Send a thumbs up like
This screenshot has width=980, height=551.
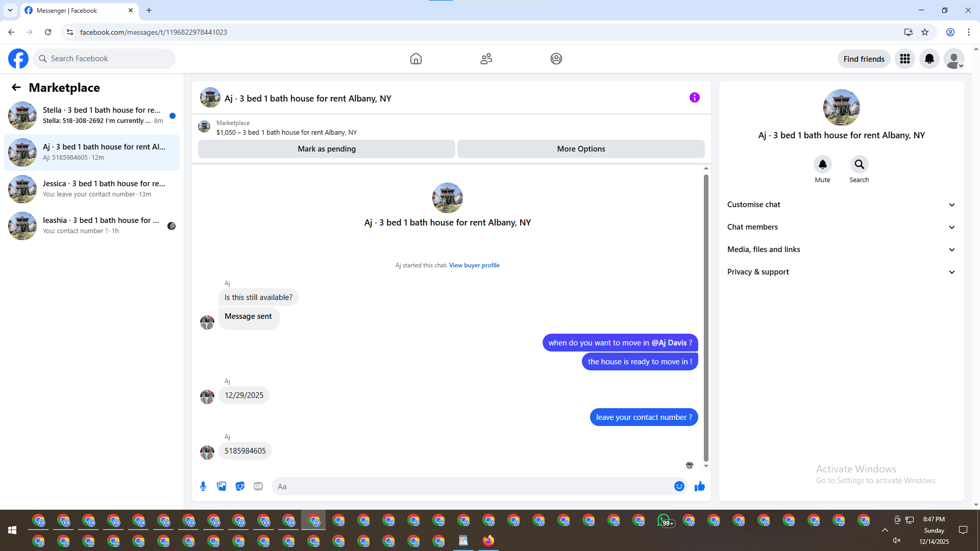[x=700, y=486]
